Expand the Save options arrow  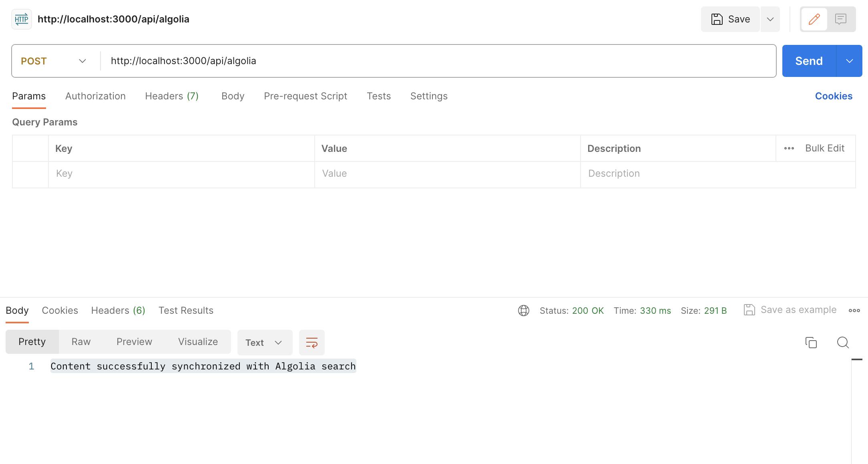click(770, 19)
